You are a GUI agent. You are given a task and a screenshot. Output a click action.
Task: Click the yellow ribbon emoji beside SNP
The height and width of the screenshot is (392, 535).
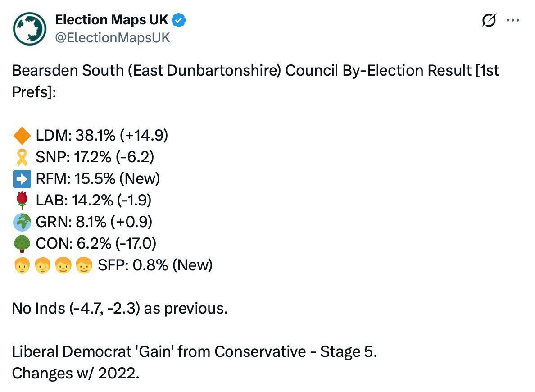pos(22,157)
